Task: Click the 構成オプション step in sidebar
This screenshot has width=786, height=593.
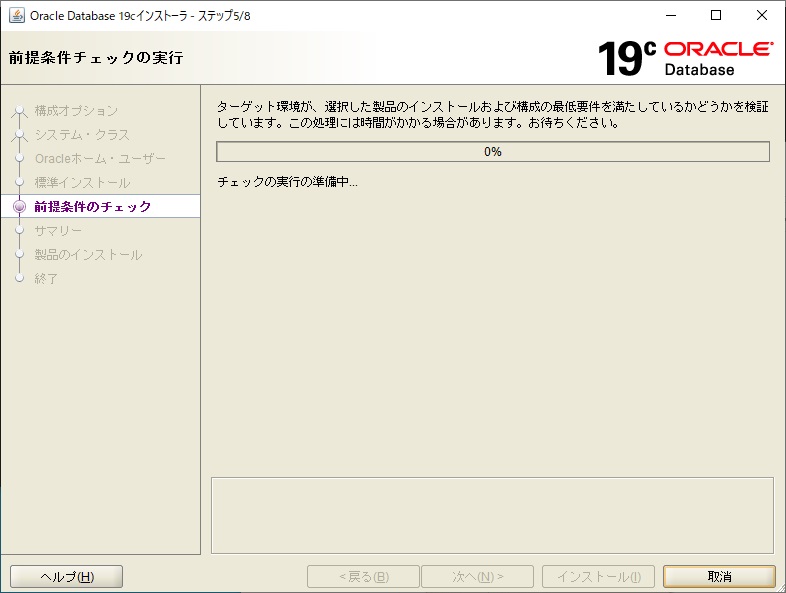Action: pos(76,110)
